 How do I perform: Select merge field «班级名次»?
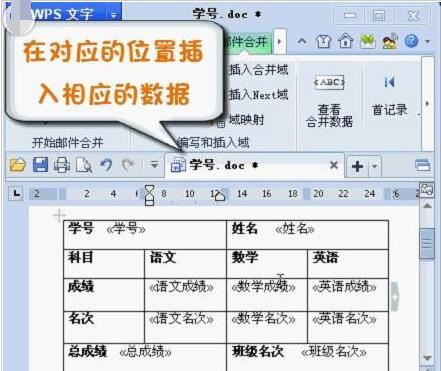click(334, 352)
